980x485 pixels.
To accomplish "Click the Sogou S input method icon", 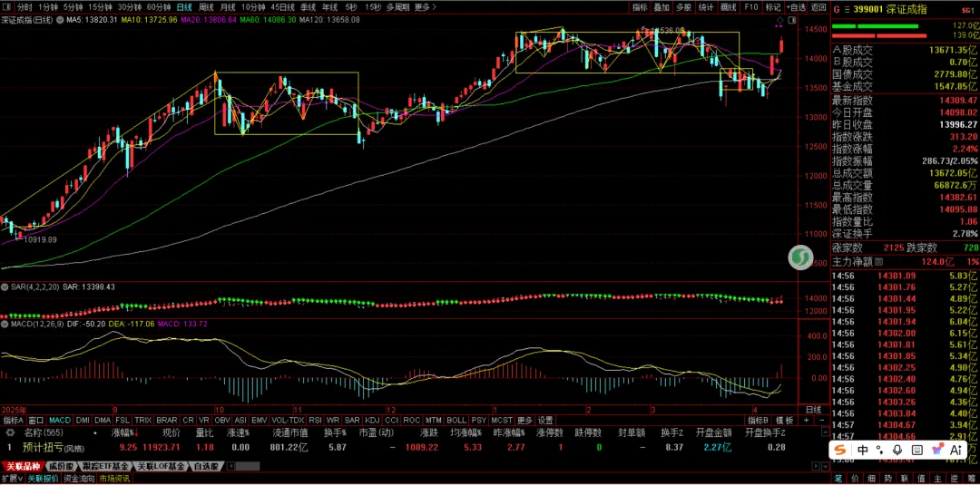I will 840,450.
